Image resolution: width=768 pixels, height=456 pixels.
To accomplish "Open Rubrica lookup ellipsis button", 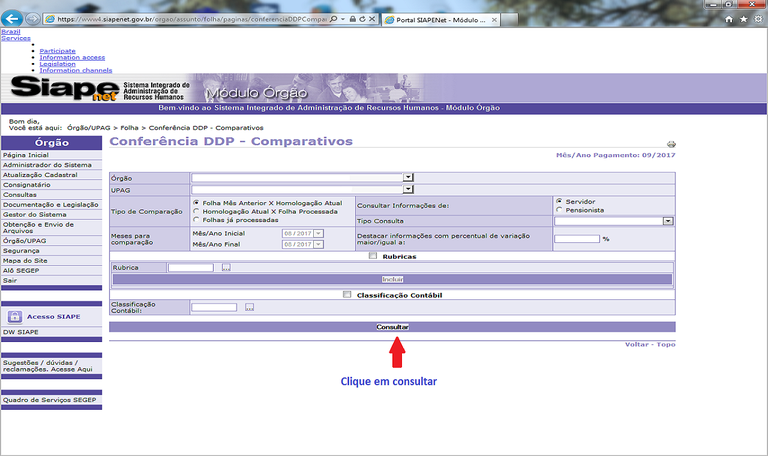I will (x=226, y=267).
